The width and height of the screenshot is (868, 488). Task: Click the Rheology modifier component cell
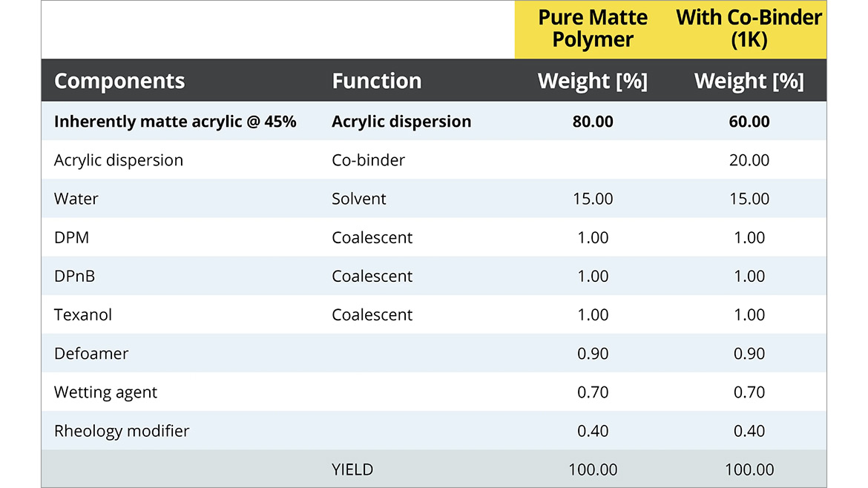pos(122,431)
